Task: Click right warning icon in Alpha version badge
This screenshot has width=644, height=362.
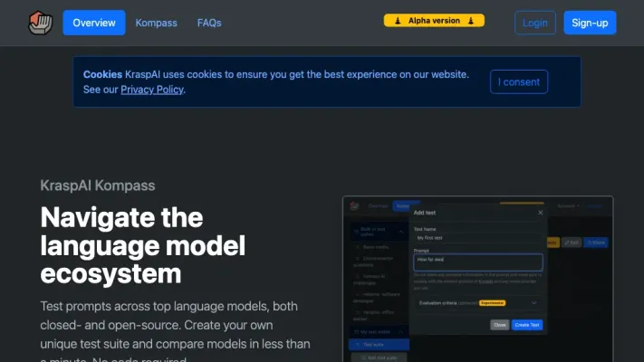Action: click(472, 20)
